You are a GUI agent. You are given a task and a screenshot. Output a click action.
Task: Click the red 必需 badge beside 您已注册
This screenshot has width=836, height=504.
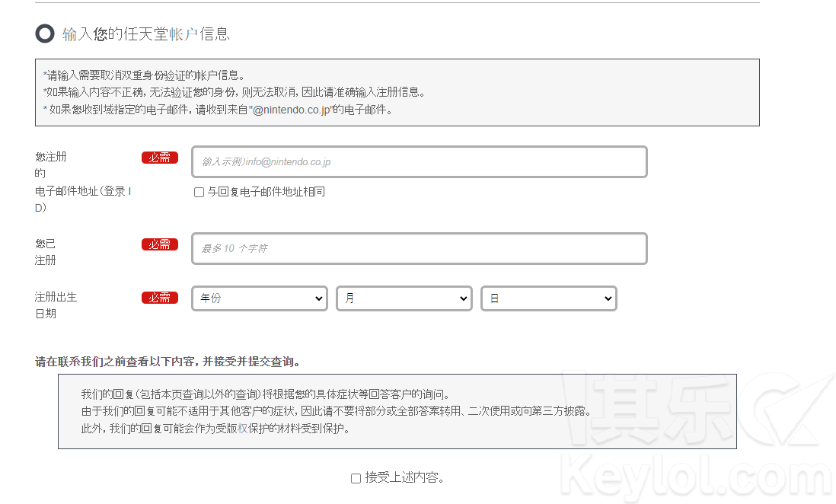point(159,244)
